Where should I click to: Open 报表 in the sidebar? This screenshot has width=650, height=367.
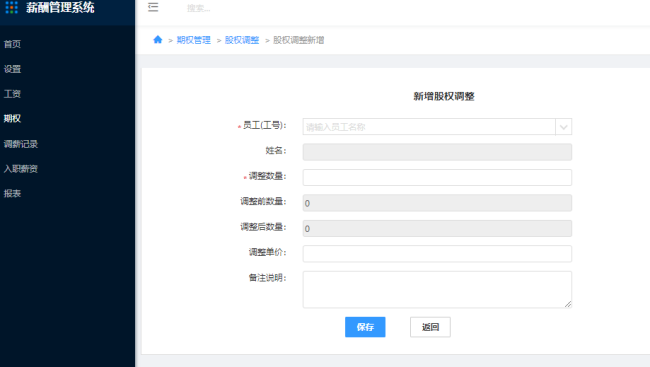click(x=12, y=193)
